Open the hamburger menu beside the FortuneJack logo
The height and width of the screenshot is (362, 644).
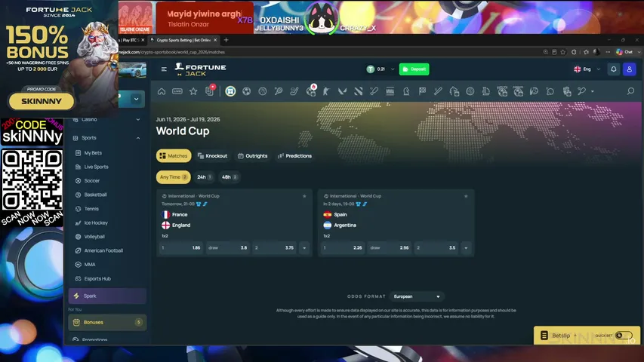pos(164,69)
